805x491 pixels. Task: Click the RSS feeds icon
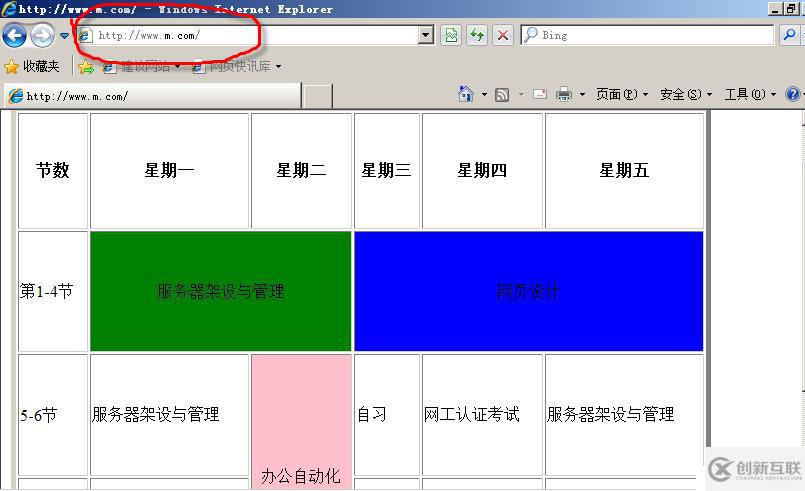click(502, 95)
